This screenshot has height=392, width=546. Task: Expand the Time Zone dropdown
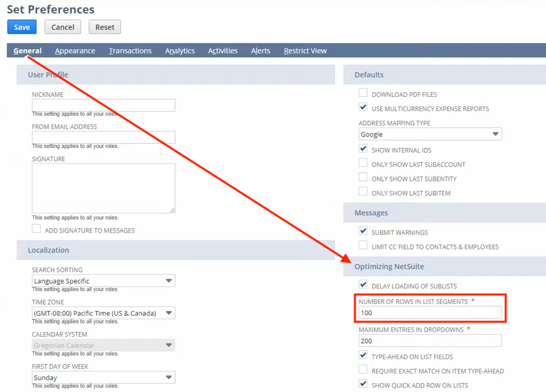point(103,313)
